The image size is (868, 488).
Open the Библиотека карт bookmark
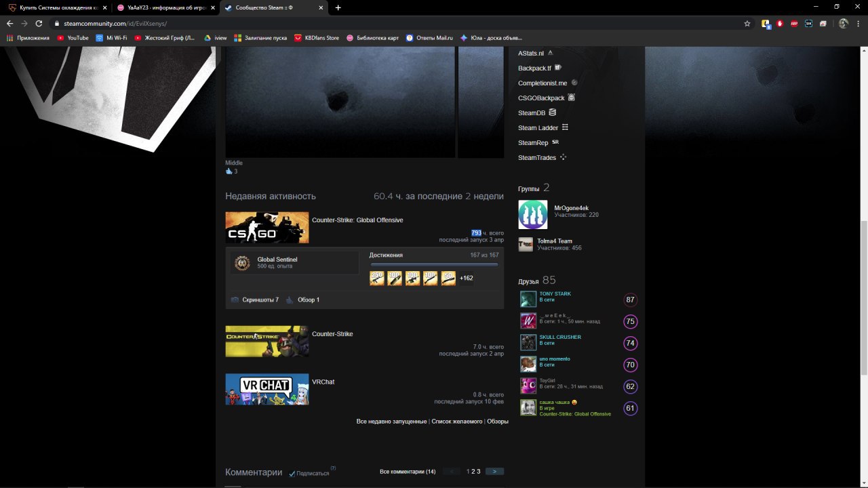(372, 38)
